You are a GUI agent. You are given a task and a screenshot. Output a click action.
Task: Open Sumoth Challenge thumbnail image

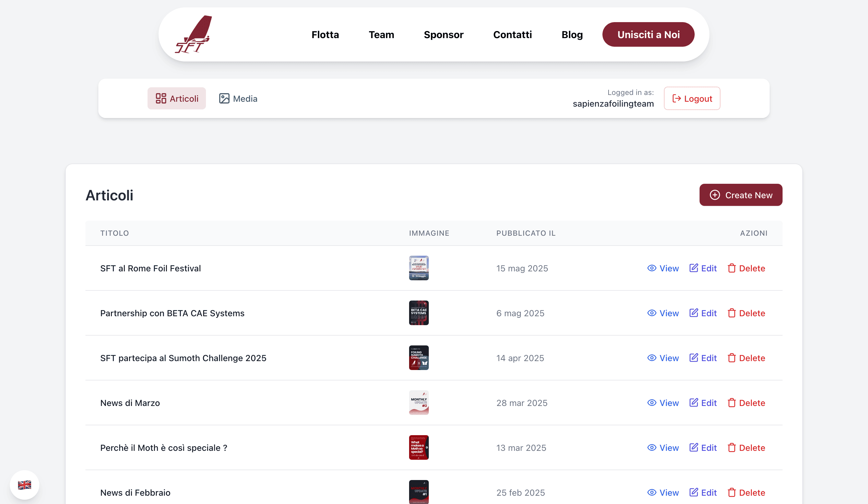pyautogui.click(x=419, y=358)
